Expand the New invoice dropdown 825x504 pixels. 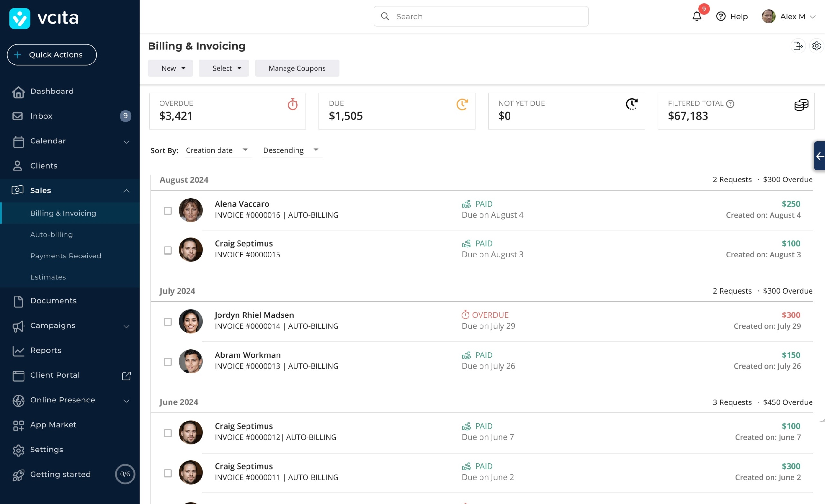(x=170, y=68)
